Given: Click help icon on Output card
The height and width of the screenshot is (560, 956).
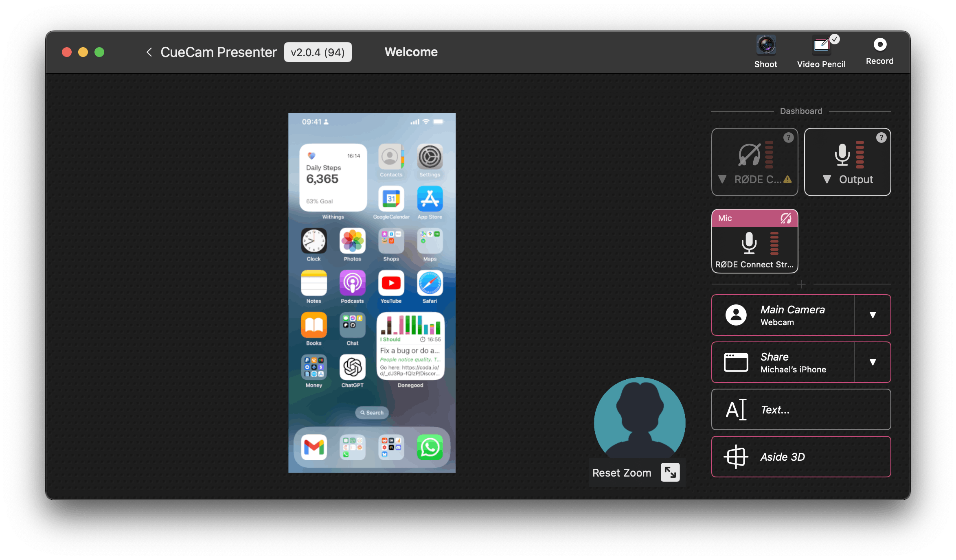Looking at the screenshot, I should click(x=881, y=138).
